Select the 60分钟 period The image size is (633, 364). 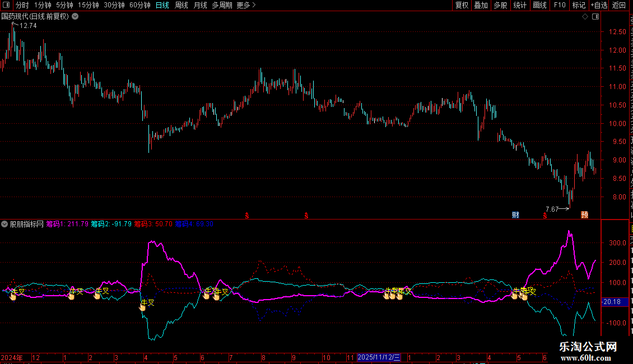pyautogui.click(x=140, y=5)
